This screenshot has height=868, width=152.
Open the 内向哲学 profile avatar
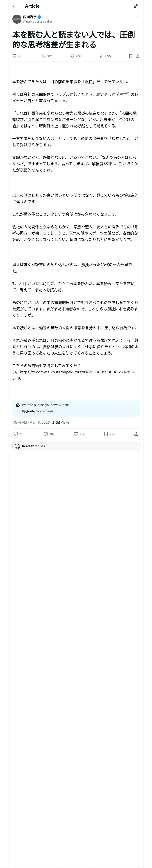pyautogui.click(x=17, y=19)
